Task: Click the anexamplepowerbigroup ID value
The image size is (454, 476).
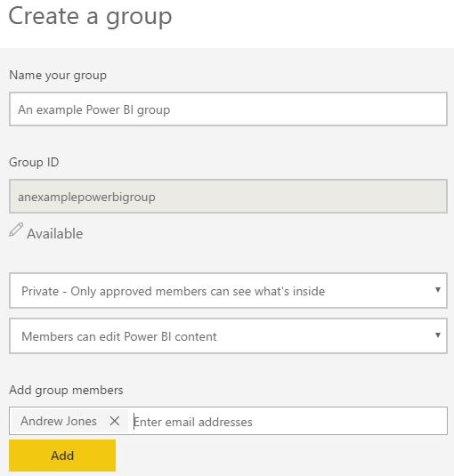Action: pos(86,197)
